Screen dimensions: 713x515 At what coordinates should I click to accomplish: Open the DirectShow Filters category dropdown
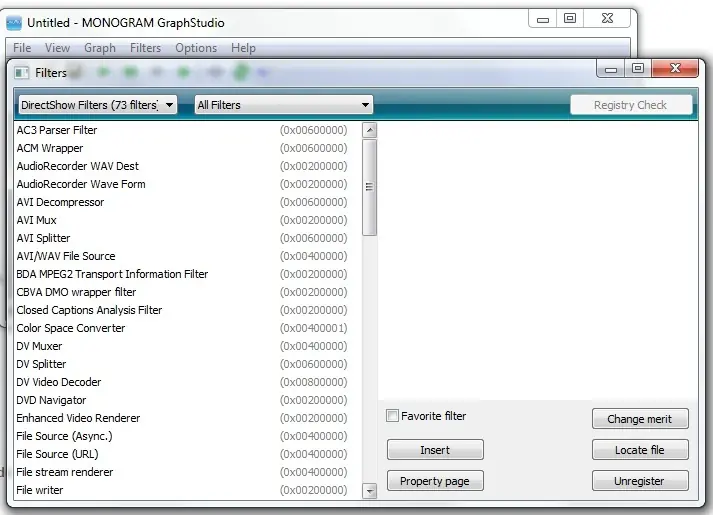(x=97, y=105)
